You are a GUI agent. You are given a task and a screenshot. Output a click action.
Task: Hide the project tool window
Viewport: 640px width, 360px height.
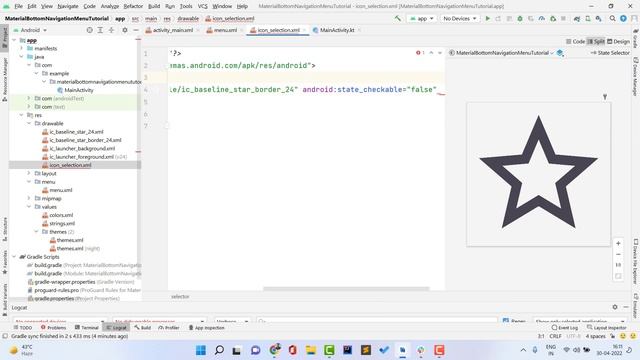[136, 30]
